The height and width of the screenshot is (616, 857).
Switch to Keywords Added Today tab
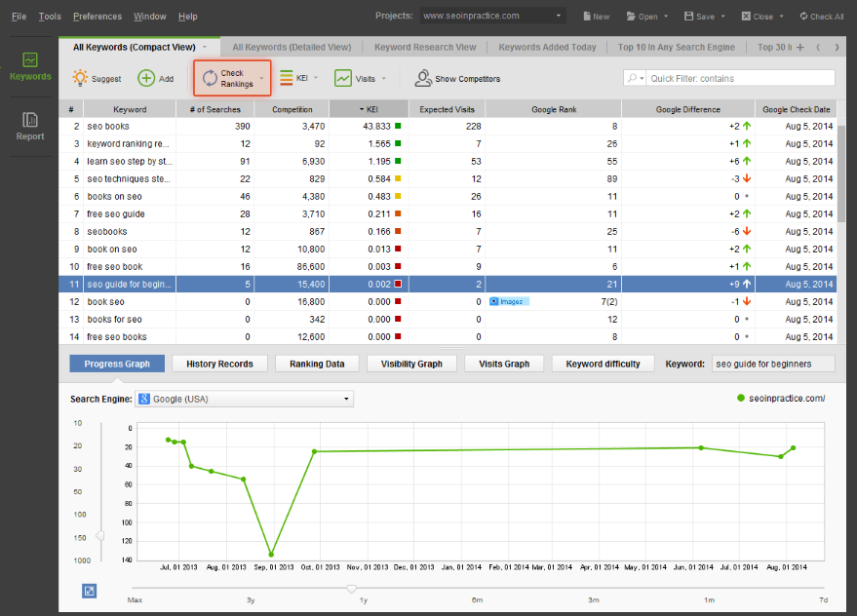tap(547, 47)
